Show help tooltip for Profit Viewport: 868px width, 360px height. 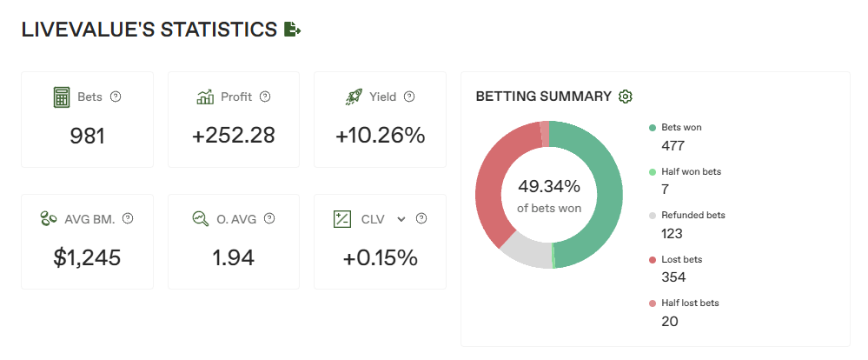tap(265, 97)
